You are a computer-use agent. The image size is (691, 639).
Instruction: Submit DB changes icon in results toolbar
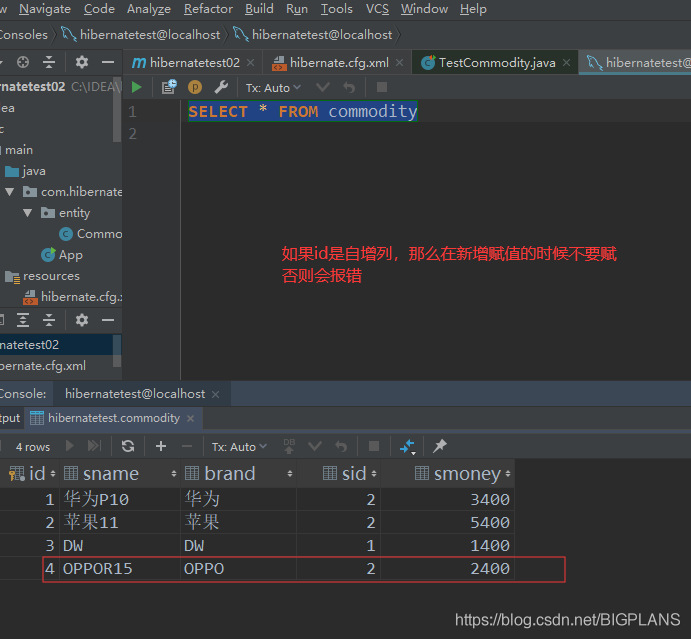click(289, 446)
